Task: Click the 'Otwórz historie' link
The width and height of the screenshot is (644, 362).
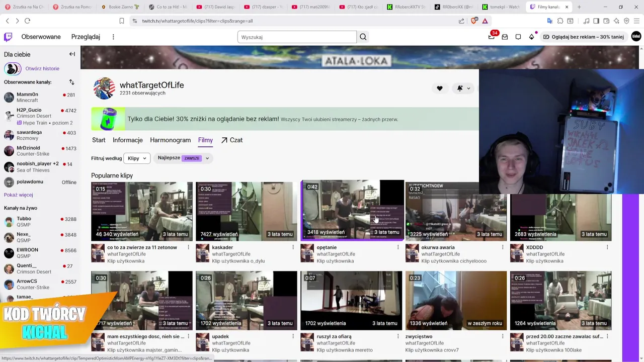Action: [42, 68]
